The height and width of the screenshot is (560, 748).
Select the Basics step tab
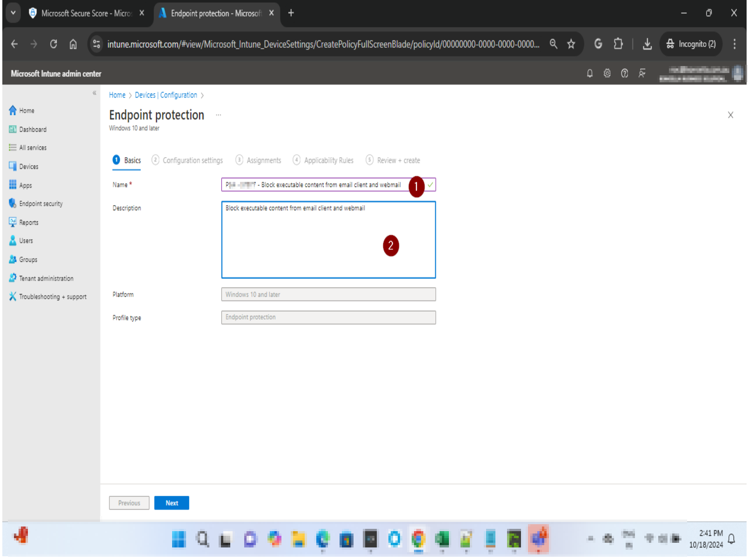point(127,160)
